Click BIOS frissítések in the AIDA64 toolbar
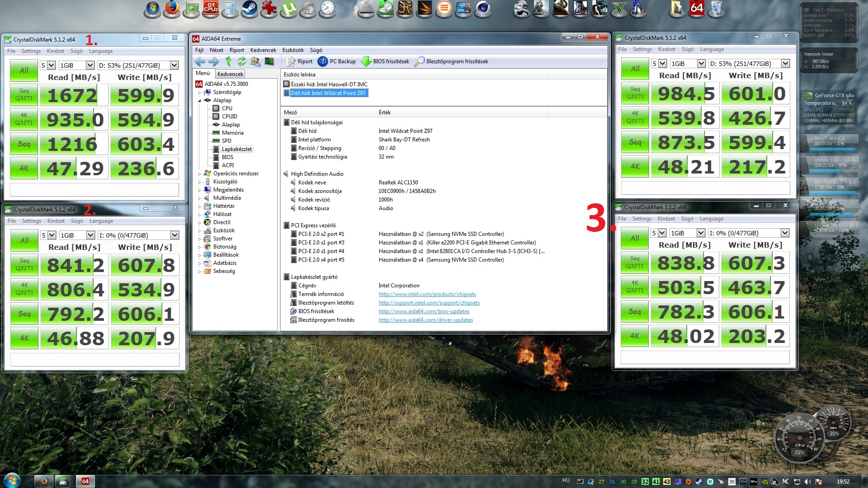The image size is (868, 488). click(x=385, y=61)
